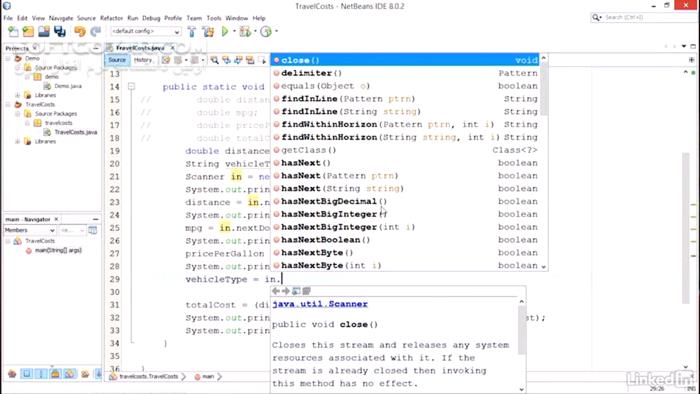Open the Members dropdown in the Navigator
The width and height of the screenshot is (700, 394).
pos(29,230)
